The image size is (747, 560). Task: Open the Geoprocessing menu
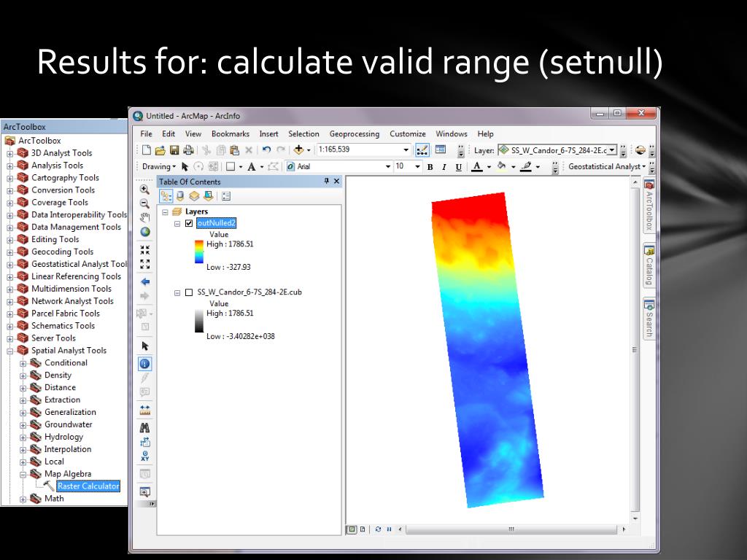tap(354, 134)
